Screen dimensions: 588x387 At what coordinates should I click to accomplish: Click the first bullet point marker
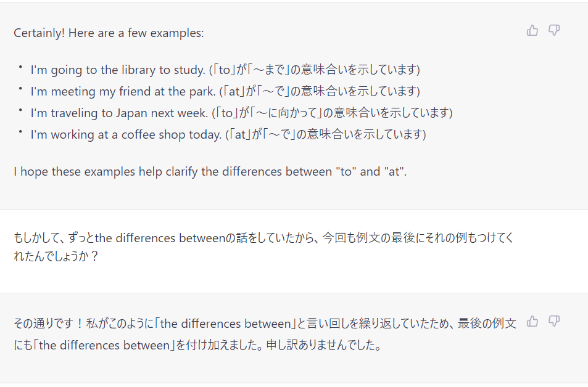click(20, 67)
